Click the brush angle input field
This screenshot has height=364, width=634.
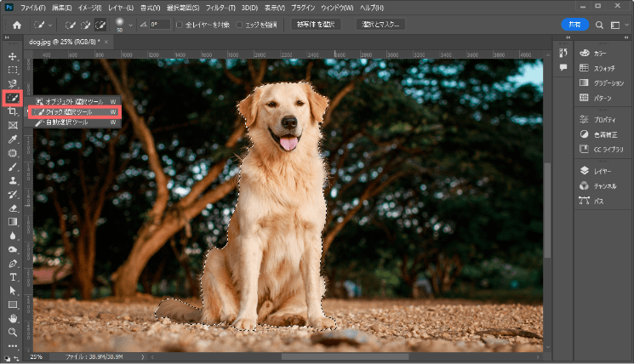161,25
